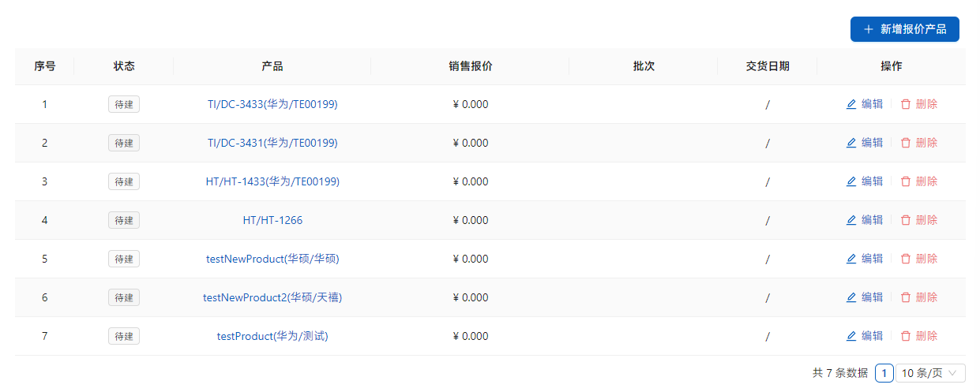This screenshot has height=392, width=980.
Task: Click the 状态 column header
Action: click(x=124, y=66)
